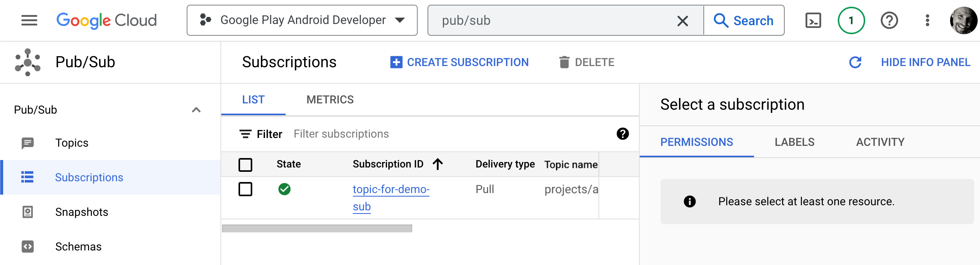Click the Delivery type column header
This screenshot has width=980, height=265.
click(505, 164)
